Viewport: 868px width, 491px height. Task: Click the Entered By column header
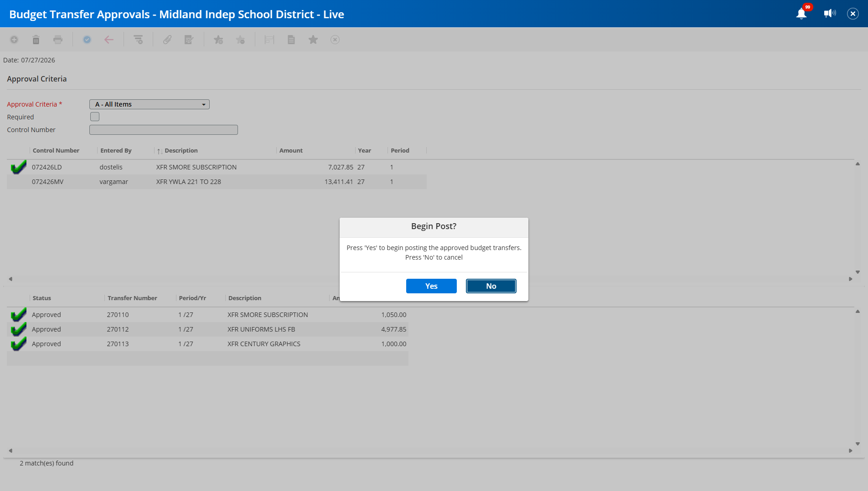[116, 151]
